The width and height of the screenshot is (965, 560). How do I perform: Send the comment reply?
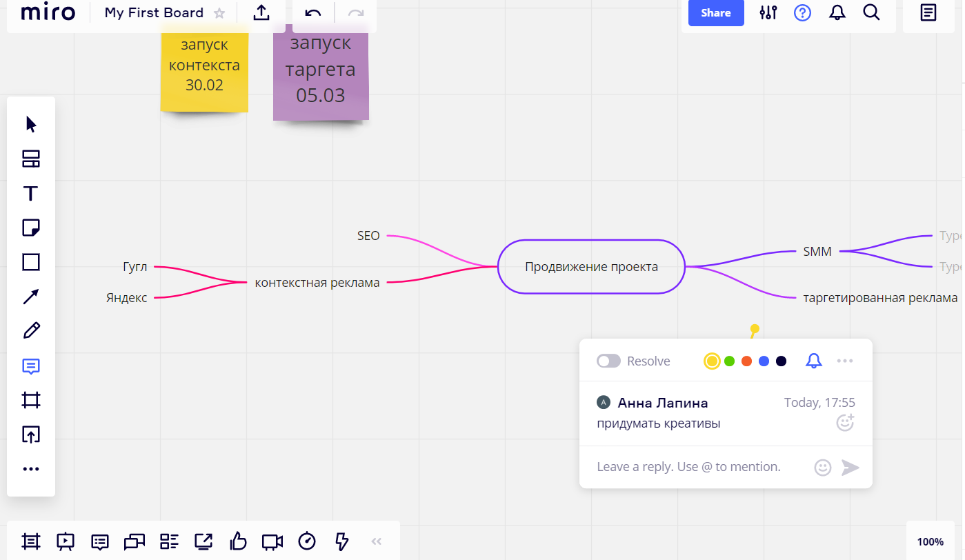point(850,468)
